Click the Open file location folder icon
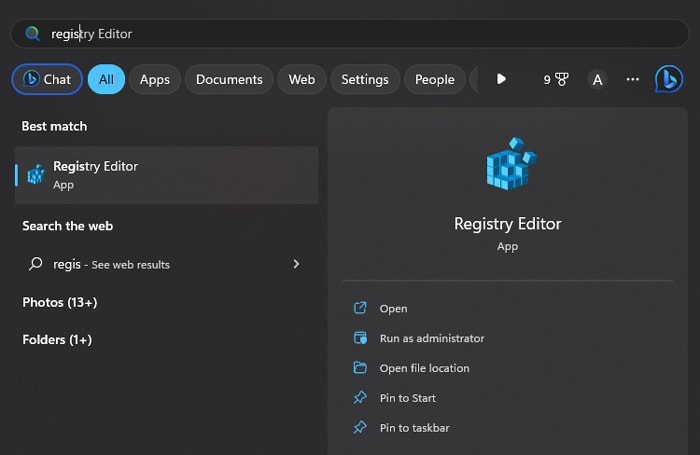This screenshot has height=455, width=700. point(360,367)
